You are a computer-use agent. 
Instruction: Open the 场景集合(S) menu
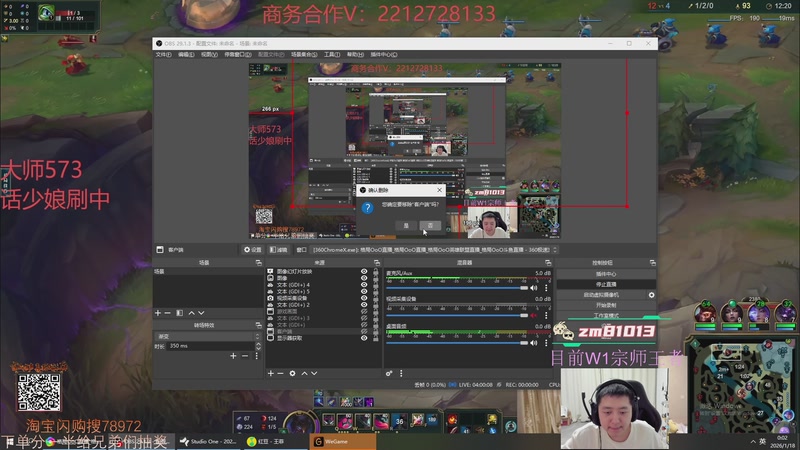(x=304, y=55)
